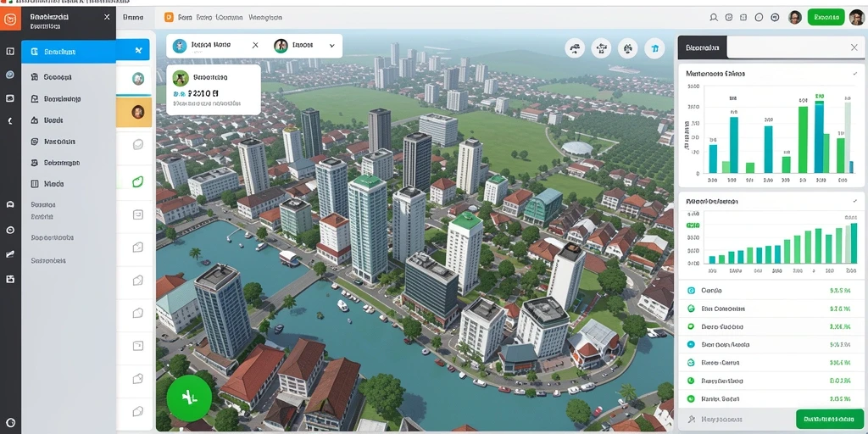The image size is (868, 434).
Task: Click the blue circle icon in left rail
Action: tap(10, 75)
